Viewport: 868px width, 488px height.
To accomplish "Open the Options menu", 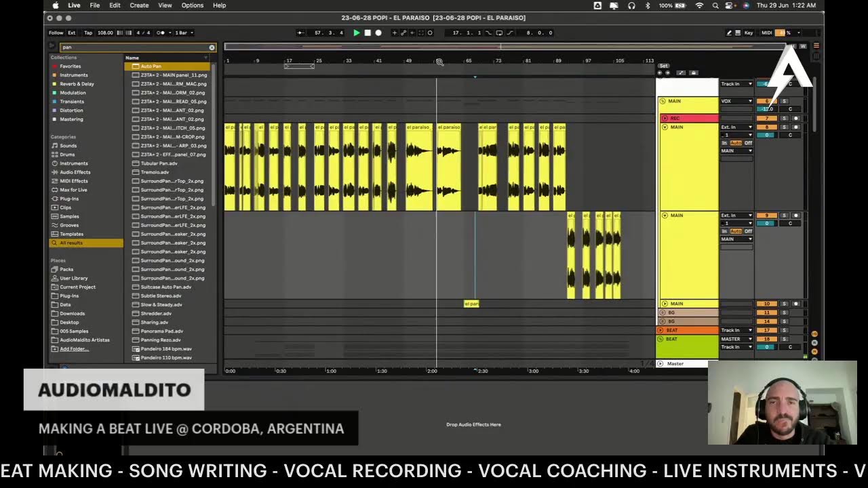I will pyautogui.click(x=192, y=5).
